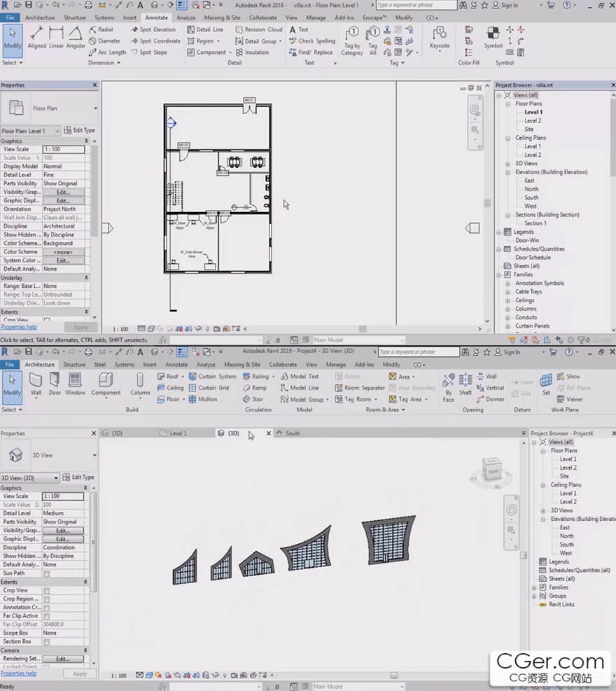Viewport: 616px width, 691px height.
Task: Switch to Massing & Site tab in upper window
Action: [x=222, y=18]
